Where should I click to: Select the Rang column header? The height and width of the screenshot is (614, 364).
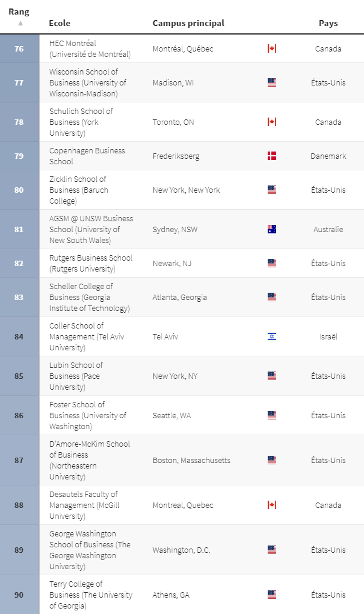[19, 12]
